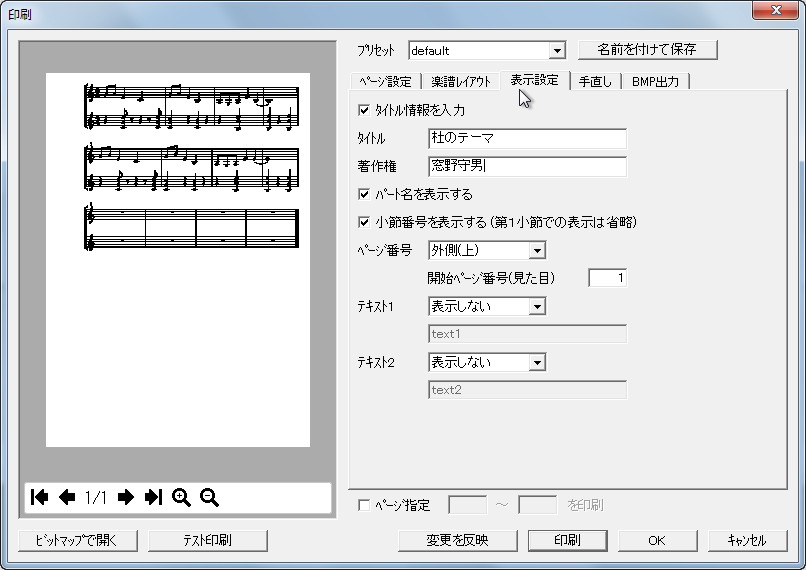Viewport: 806px width, 570px height.
Task: Toggle 小節番号を表示する checkbox
Action: pyautogui.click(x=364, y=222)
